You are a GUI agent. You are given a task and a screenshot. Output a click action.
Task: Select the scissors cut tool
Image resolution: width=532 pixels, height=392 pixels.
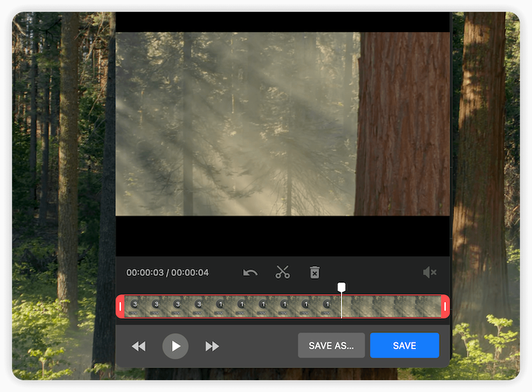tap(283, 272)
